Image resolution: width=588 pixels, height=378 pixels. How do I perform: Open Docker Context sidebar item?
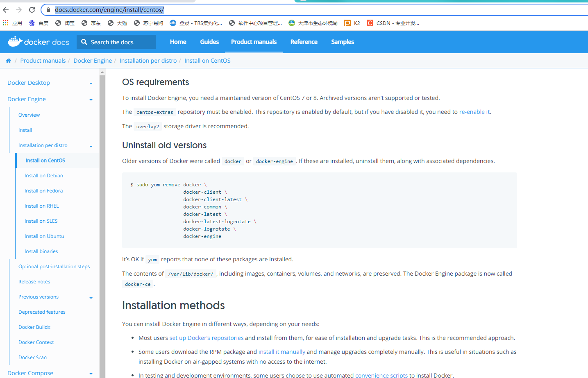coord(36,342)
